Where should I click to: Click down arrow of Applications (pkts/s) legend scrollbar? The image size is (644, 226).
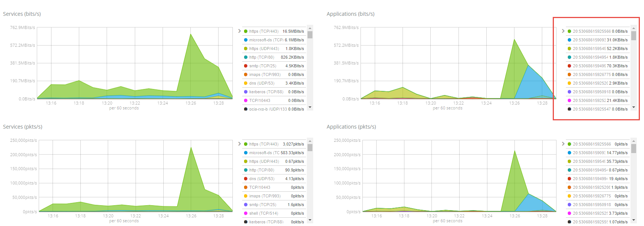(633, 220)
